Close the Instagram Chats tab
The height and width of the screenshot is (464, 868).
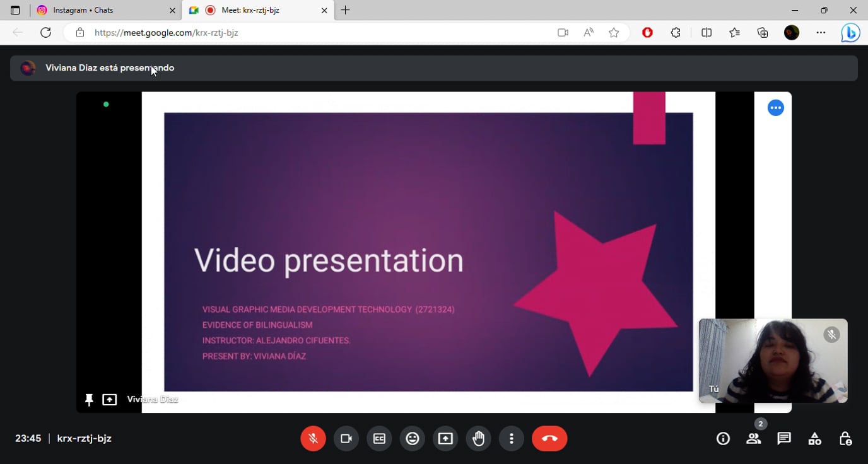tap(172, 10)
